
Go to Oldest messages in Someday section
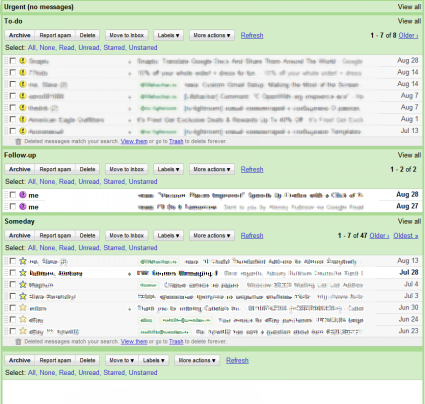406,236
